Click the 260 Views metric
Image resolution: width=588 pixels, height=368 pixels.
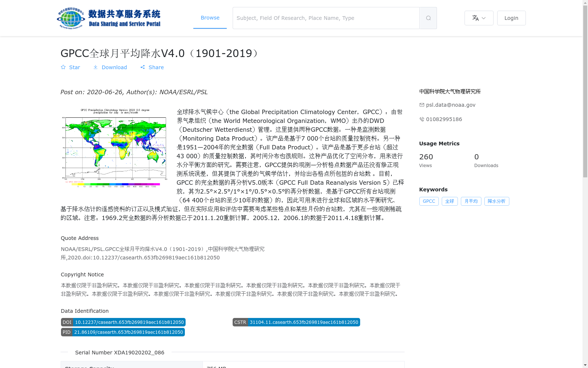click(x=426, y=160)
